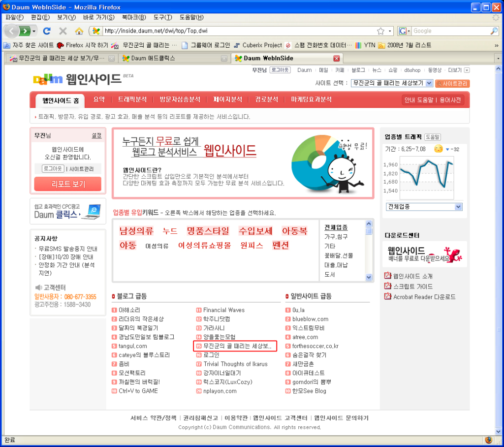Open the 북마크(B) menu
This screenshot has height=447, width=504.
134,17
